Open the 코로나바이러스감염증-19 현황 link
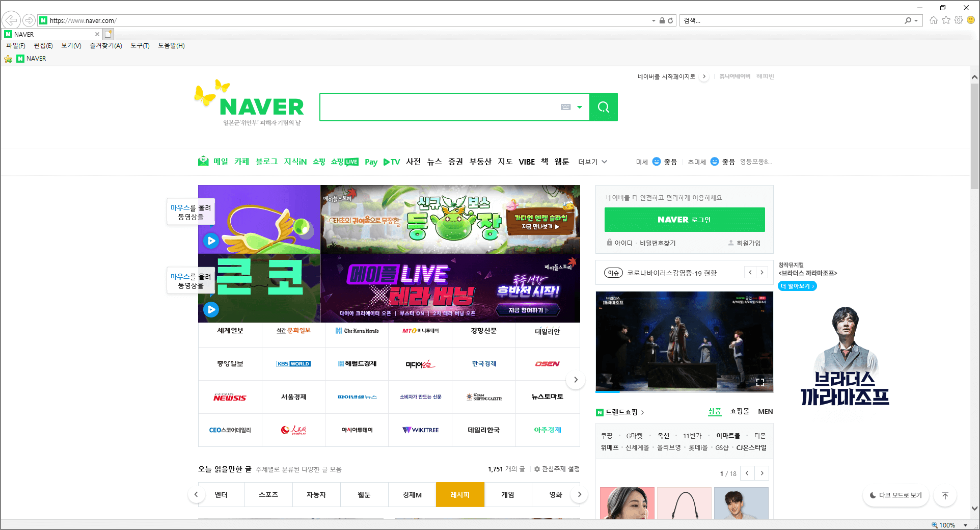The image size is (980, 530). pyautogui.click(x=671, y=273)
